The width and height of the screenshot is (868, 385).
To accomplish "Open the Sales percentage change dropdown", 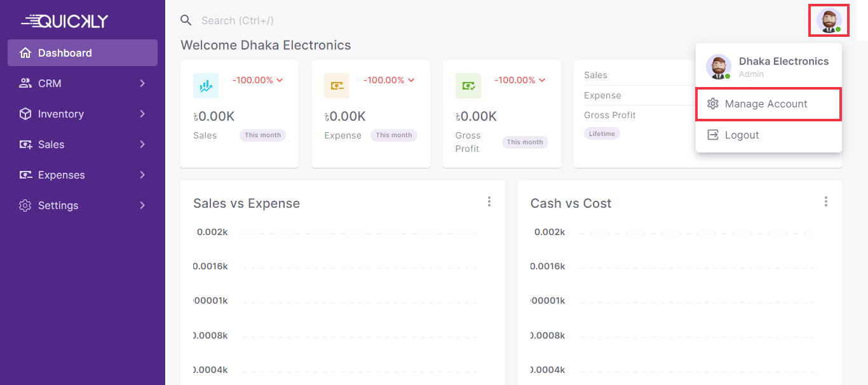I will tap(257, 80).
